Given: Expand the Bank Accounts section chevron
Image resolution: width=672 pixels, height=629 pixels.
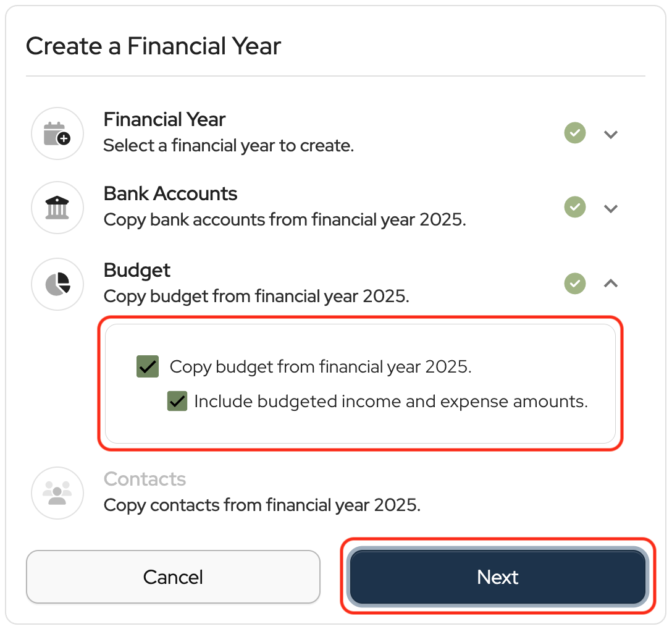Looking at the screenshot, I should [611, 208].
